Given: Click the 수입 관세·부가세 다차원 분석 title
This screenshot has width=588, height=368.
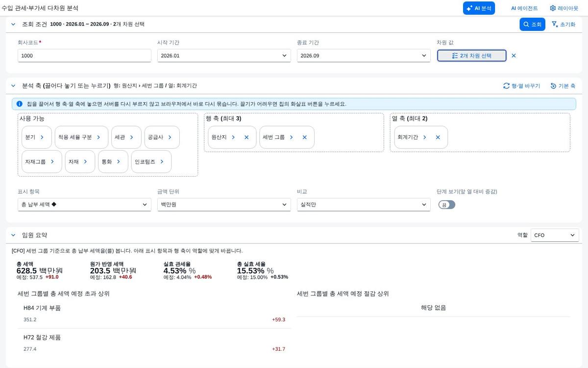Looking at the screenshot, I should pos(40,8).
